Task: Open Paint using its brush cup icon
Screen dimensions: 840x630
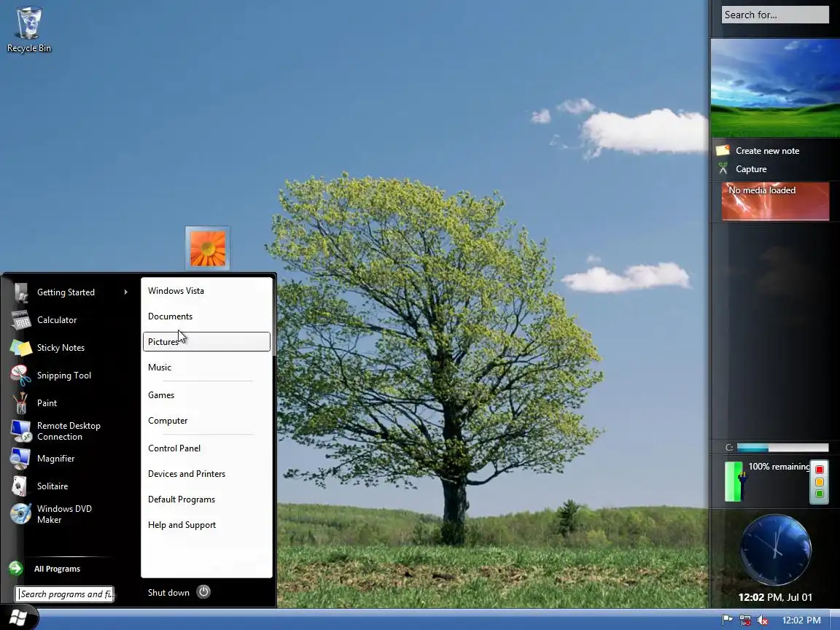Action: 21,402
